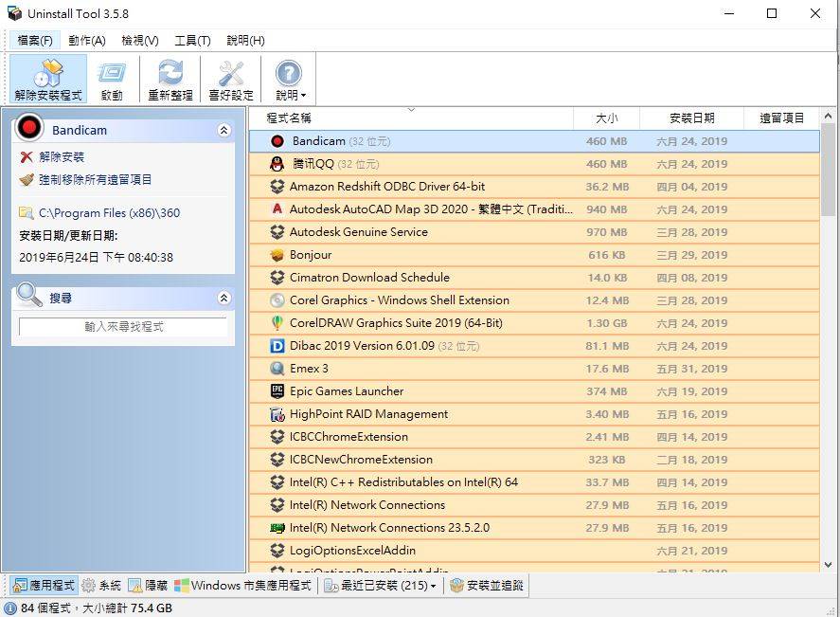Viewport: 840px width, 617px height.
Task: Sort list by 大小 column header
Action: (606, 118)
